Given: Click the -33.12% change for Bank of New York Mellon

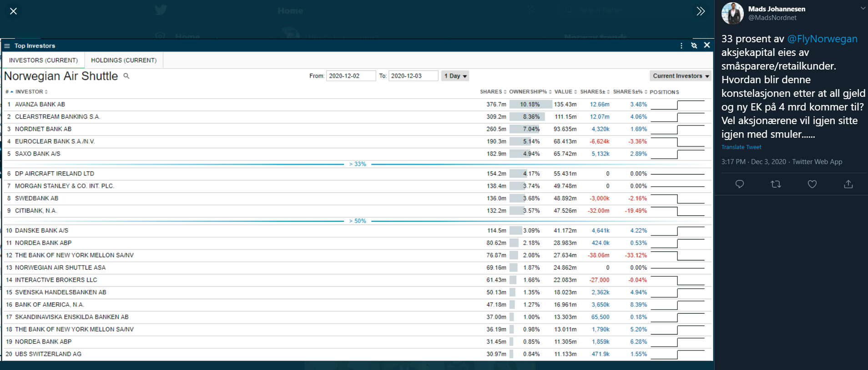Looking at the screenshot, I should point(636,255).
